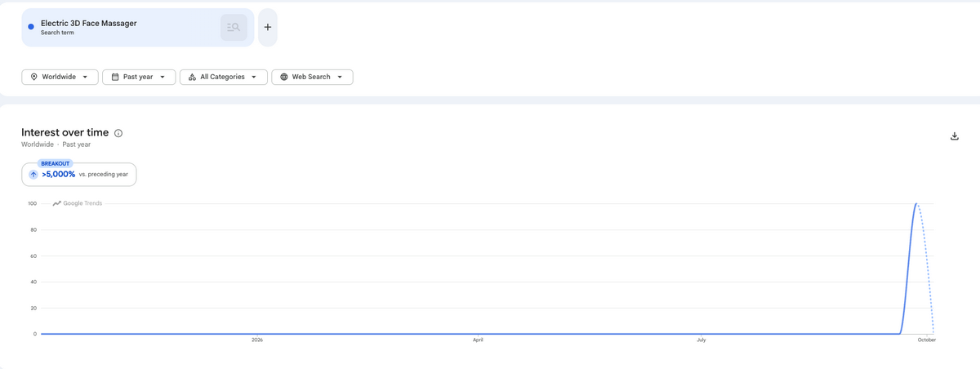Image resolution: width=980 pixels, height=369 pixels.
Task: Click the 'Search term' sublabel
Action: 57,33
